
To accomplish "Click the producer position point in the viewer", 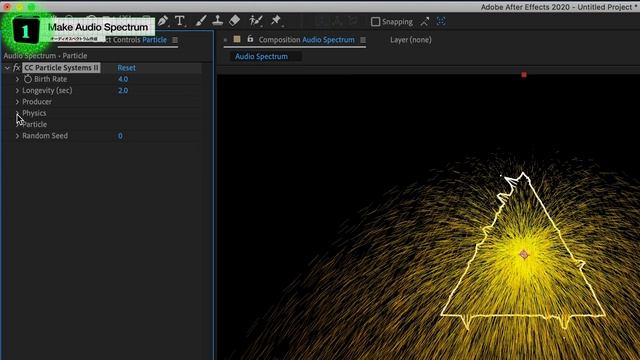I will pos(524,255).
